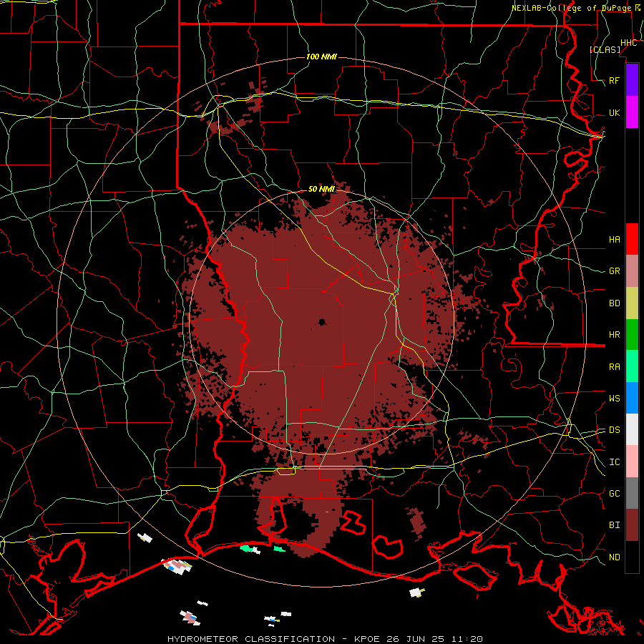Click the 'HHC' product label
The width and height of the screenshot is (644, 644).
click(x=629, y=43)
